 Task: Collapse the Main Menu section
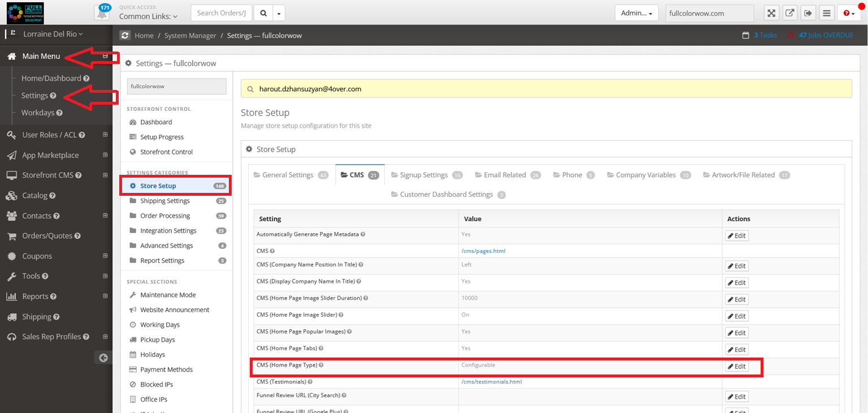(x=105, y=56)
